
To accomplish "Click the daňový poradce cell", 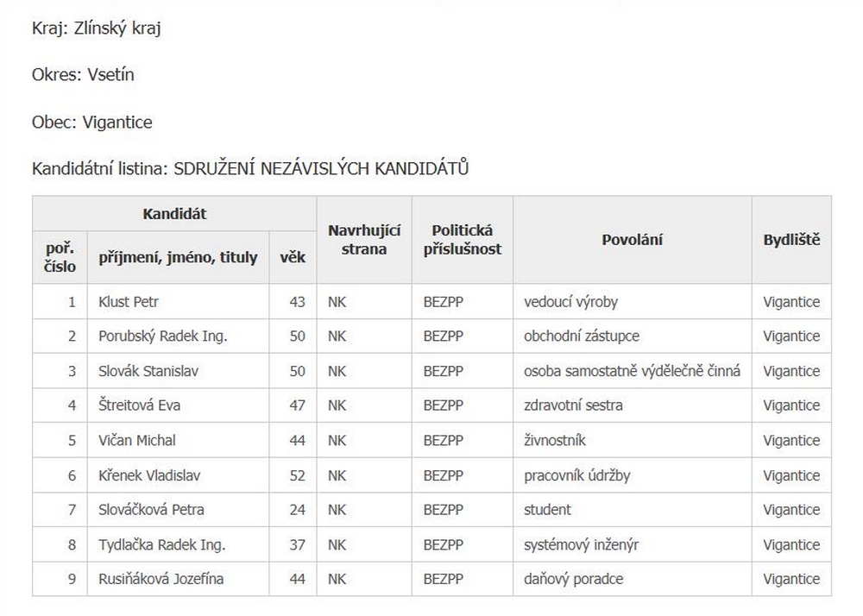I will point(573,579).
